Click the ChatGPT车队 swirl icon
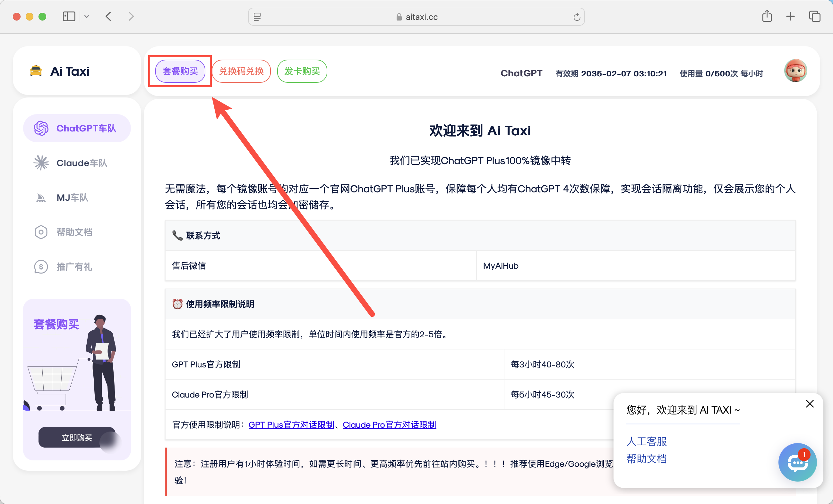The width and height of the screenshot is (833, 504). tap(41, 128)
